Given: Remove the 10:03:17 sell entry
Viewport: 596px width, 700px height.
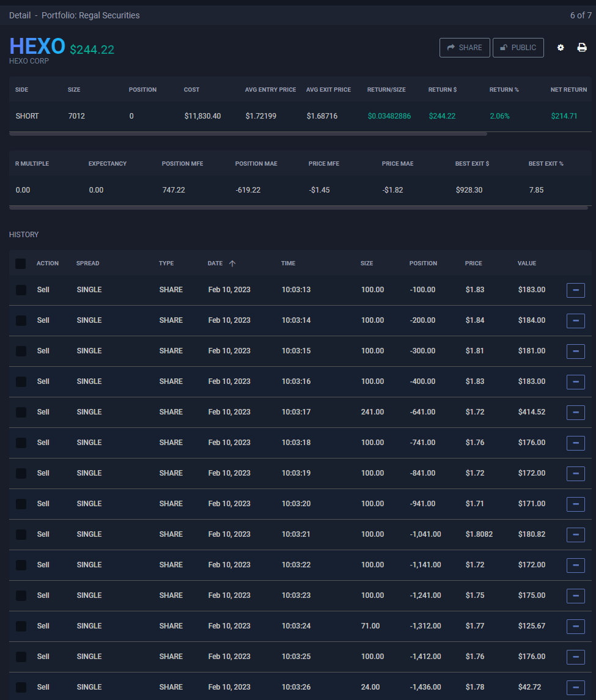Looking at the screenshot, I should tap(575, 413).
